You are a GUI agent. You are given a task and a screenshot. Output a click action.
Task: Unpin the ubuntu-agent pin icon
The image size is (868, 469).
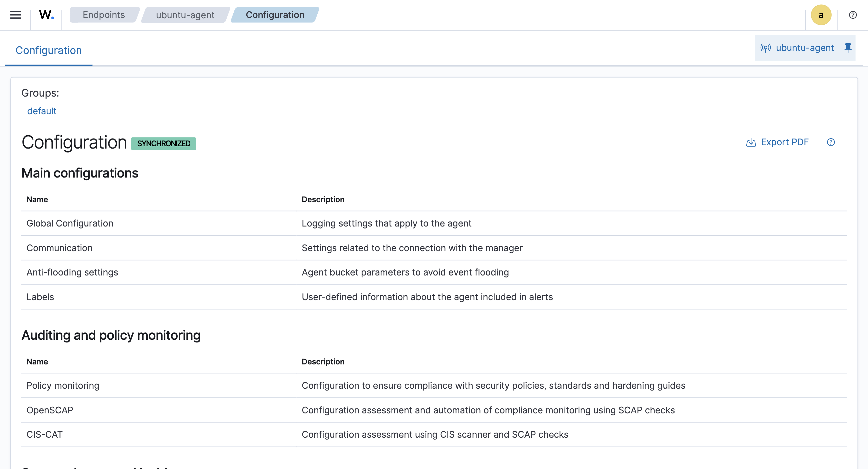click(x=848, y=48)
